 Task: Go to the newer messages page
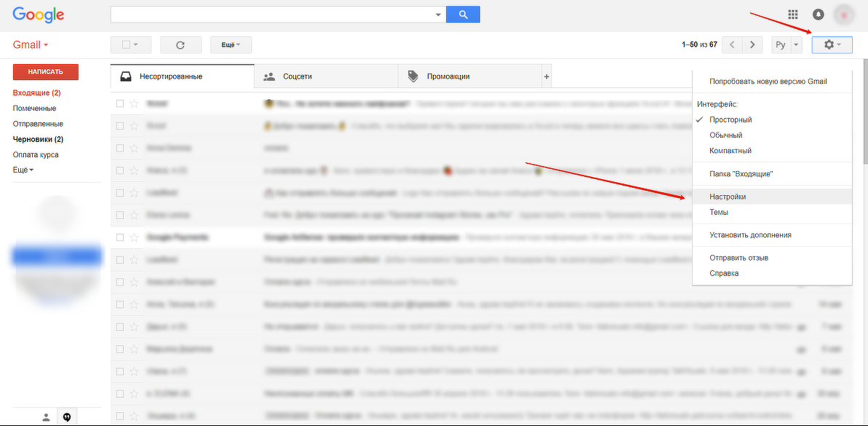click(732, 45)
